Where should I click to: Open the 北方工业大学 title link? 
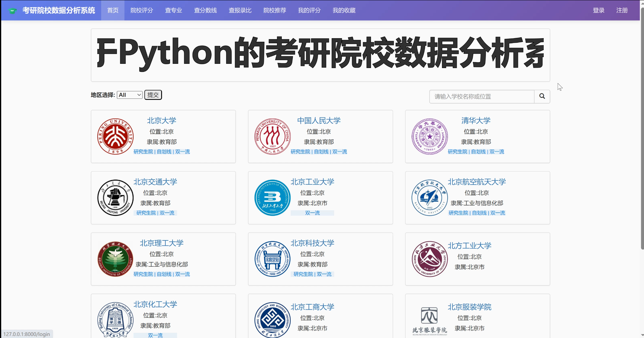pyautogui.click(x=469, y=246)
